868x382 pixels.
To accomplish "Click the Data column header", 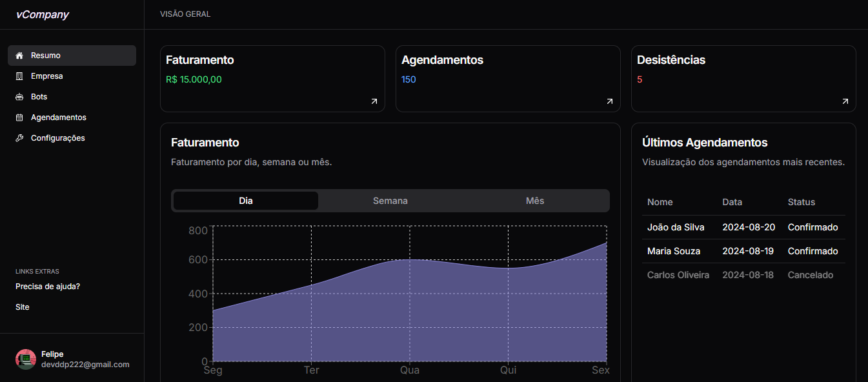I will coord(732,202).
